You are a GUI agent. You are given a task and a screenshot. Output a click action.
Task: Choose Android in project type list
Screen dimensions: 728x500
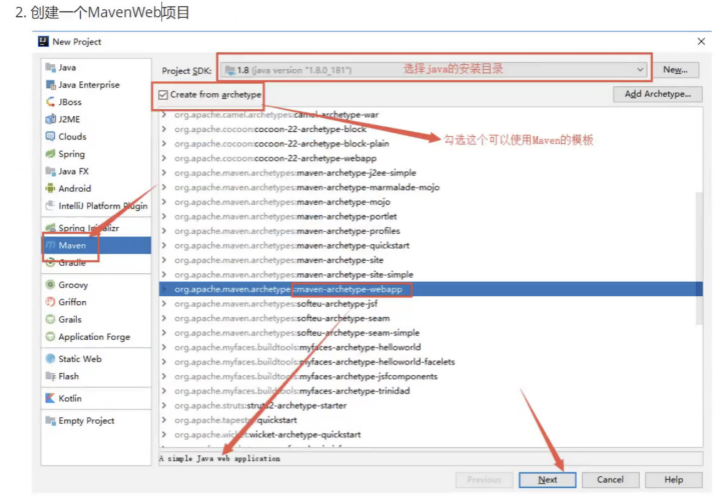pyautogui.click(x=75, y=188)
